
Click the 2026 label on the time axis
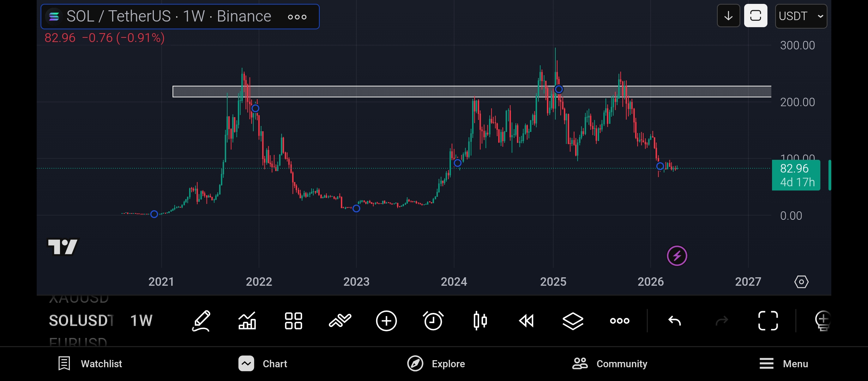(x=651, y=282)
